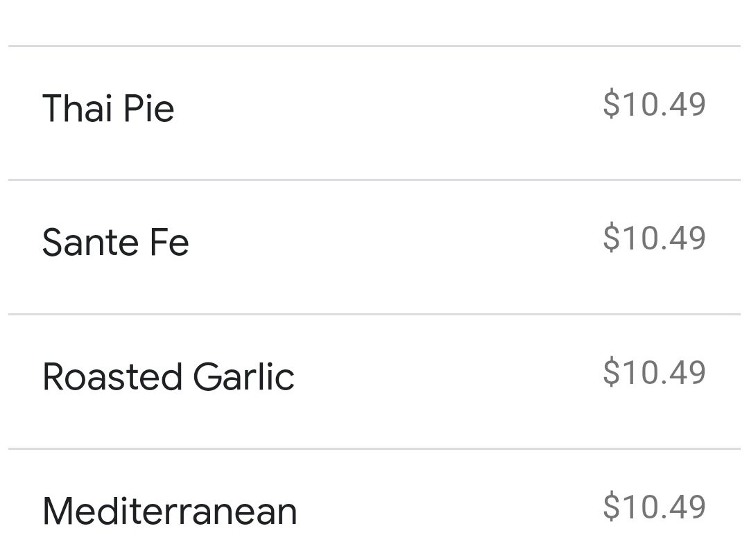Tap the Mediterranean $10.49 price
The width and height of the screenshot is (749, 560).
[x=653, y=507]
